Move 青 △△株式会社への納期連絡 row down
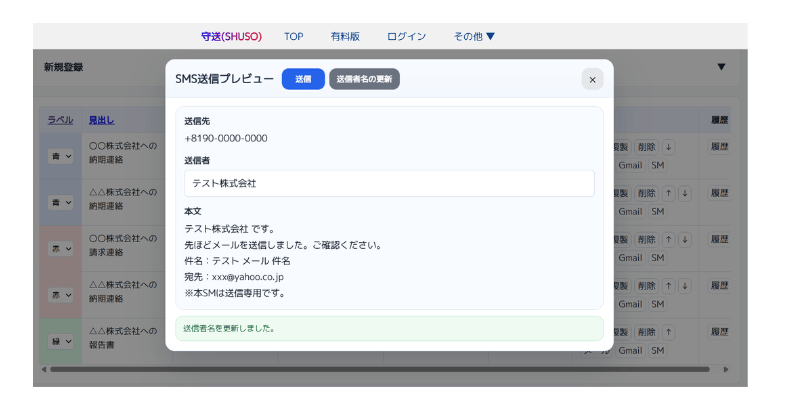 [x=685, y=193]
